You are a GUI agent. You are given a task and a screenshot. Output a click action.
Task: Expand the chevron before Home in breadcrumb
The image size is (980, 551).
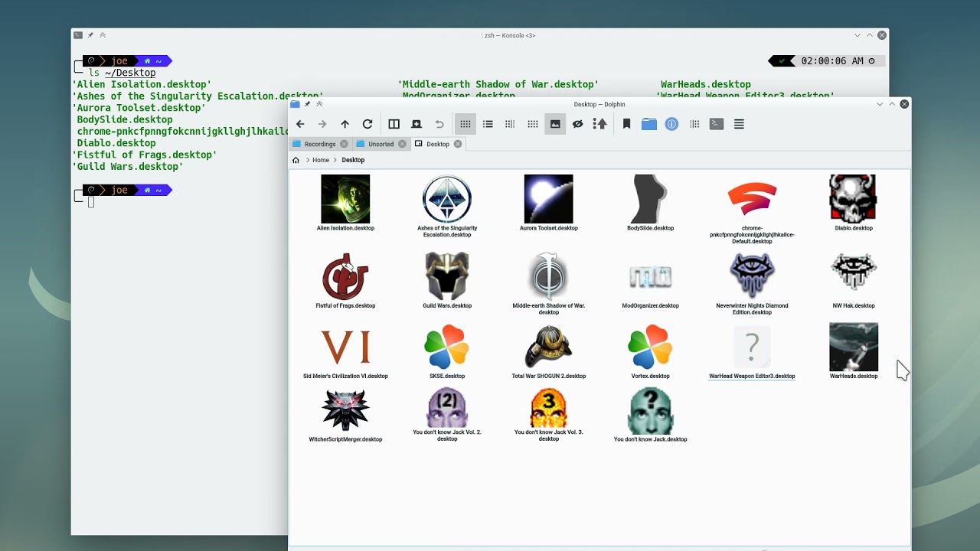[x=307, y=160]
